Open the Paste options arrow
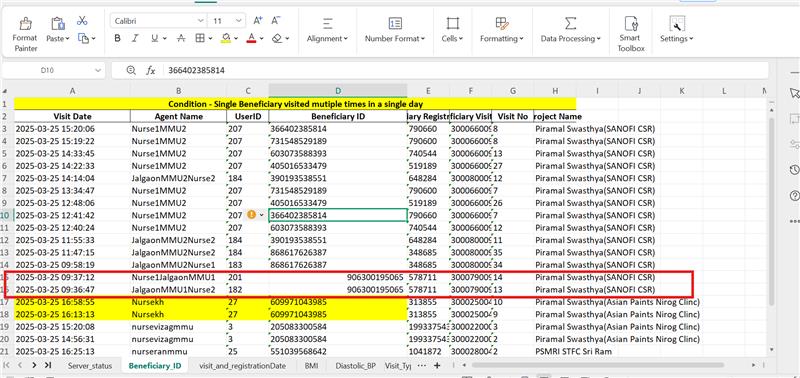 [x=67, y=39]
